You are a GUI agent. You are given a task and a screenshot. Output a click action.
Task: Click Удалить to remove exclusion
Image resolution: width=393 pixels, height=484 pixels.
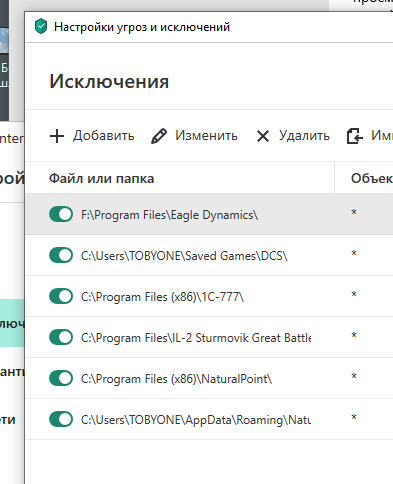coord(304,136)
